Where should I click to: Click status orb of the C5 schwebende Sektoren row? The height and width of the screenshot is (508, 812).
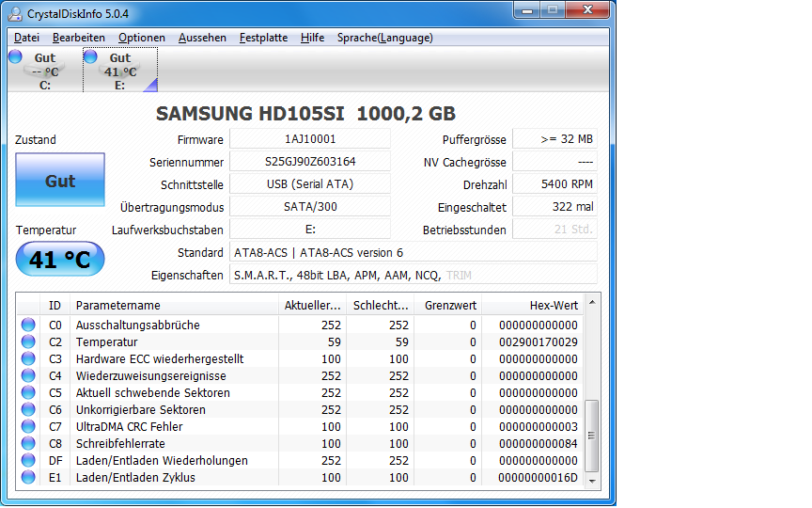(x=28, y=392)
